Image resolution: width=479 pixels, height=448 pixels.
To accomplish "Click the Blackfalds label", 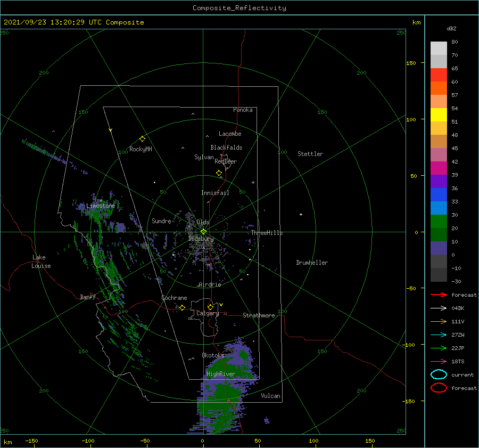I will [x=226, y=148].
